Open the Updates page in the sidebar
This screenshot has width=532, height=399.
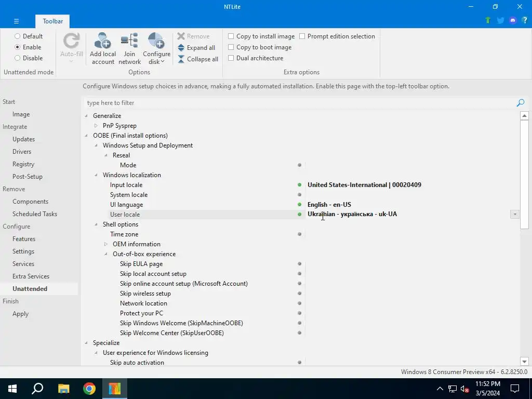24,139
